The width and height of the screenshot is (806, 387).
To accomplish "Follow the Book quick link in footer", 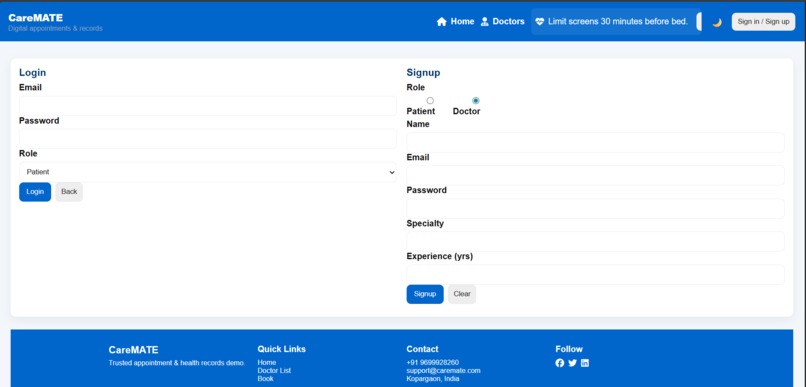I will [265, 379].
